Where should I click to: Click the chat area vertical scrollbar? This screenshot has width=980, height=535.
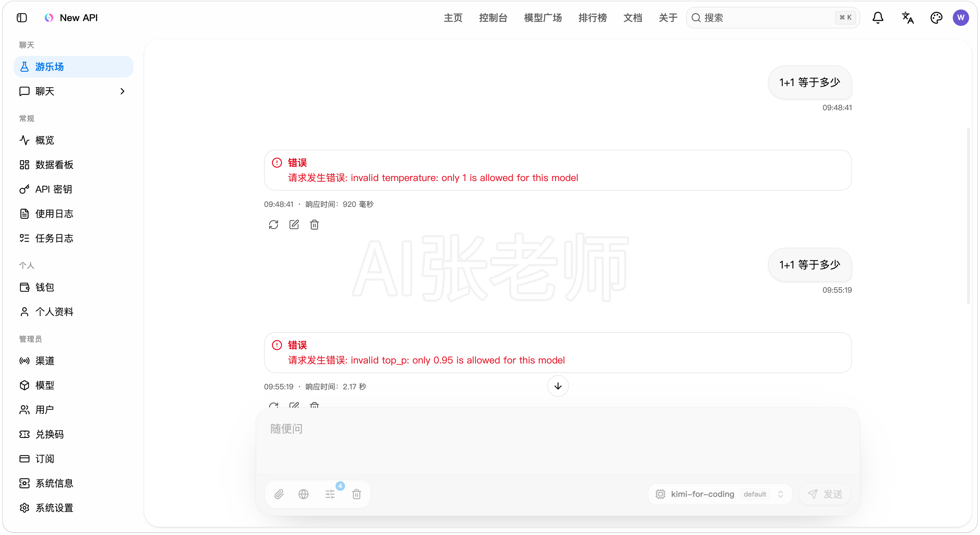pyautogui.click(x=968, y=215)
